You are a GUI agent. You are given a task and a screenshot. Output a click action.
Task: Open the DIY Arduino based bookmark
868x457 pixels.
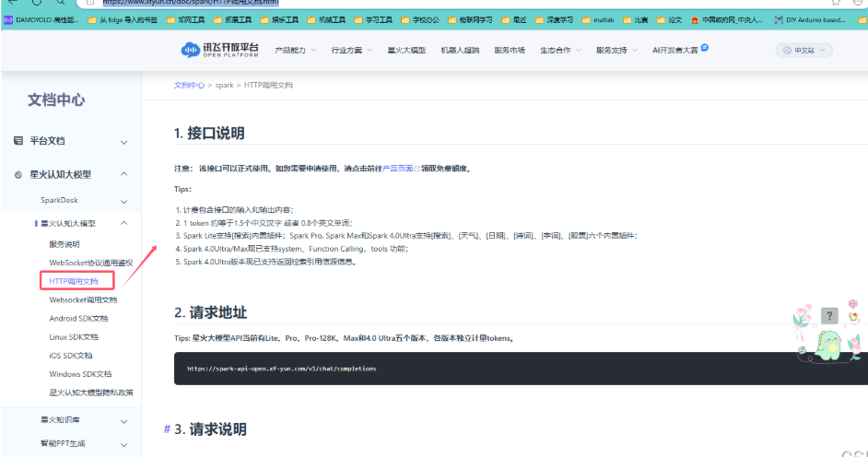pos(810,20)
